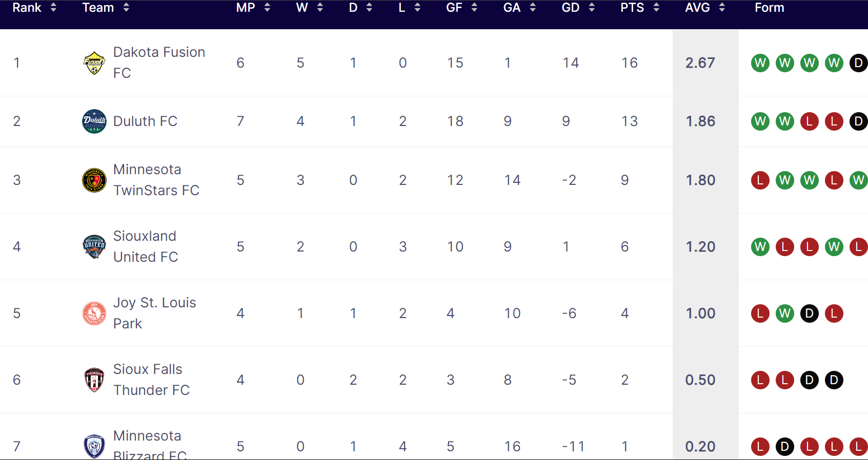Viewport: 868px width, 460px height.
Task: Select the Minnesota TwinStars FC logo
Action: click(94, 180)
